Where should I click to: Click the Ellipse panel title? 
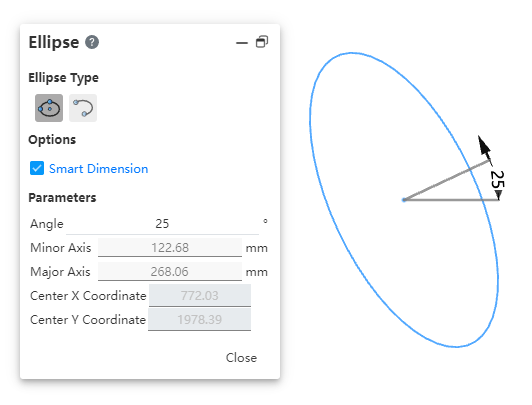coord(54,42)
